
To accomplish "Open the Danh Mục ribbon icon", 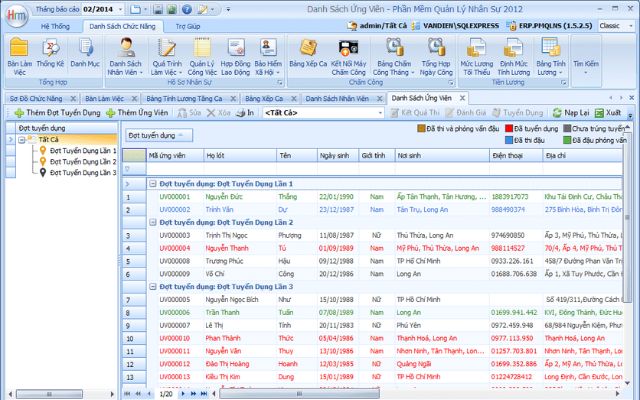I will point(85,52).
